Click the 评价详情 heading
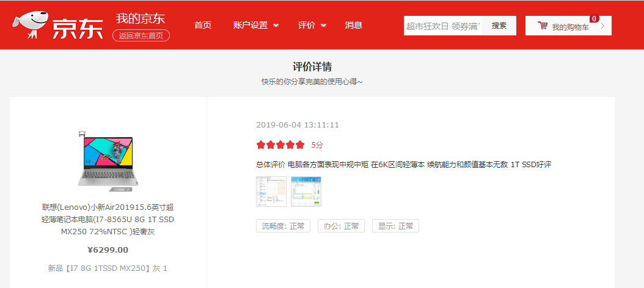The height and width of the screenshot is (288, 644). click(x=312, y=67)
